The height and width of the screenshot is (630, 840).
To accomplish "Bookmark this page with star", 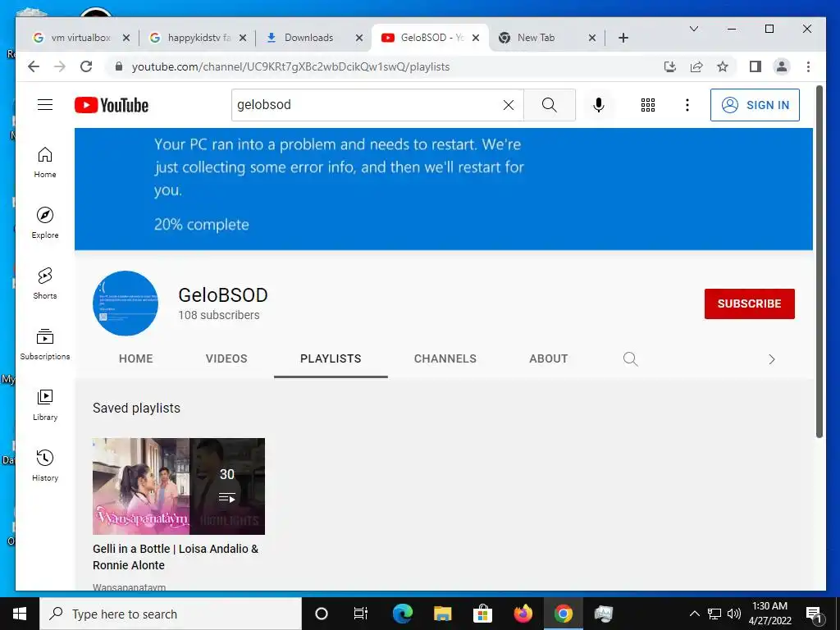I will [x=723, y=66].
